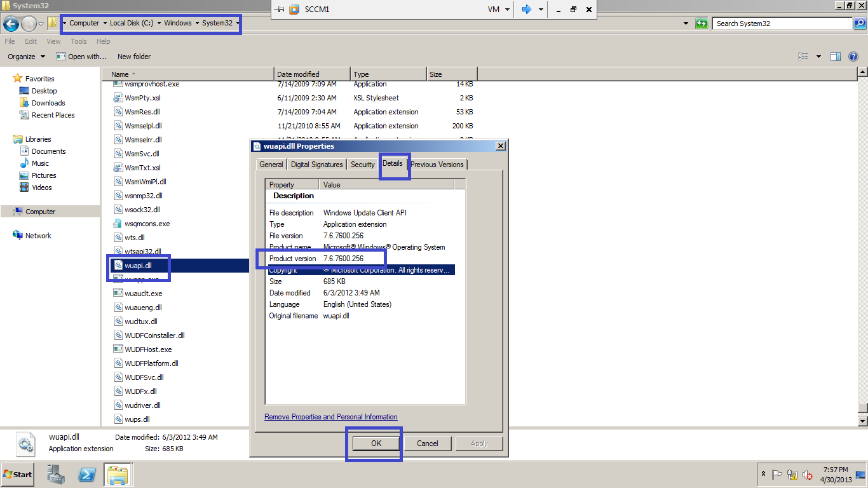868x488 pixels.
Task: Open Videos library in navigation pane
Action: coord(41,187)
